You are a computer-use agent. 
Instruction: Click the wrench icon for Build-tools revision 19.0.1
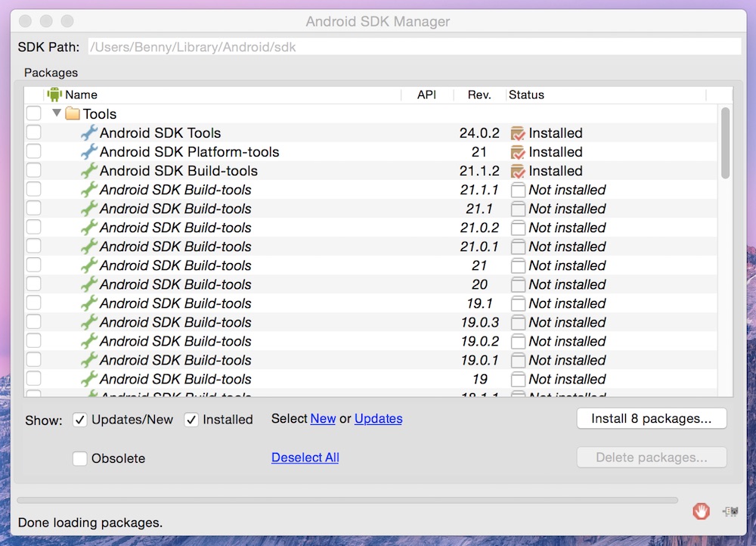tap(89, 360)
